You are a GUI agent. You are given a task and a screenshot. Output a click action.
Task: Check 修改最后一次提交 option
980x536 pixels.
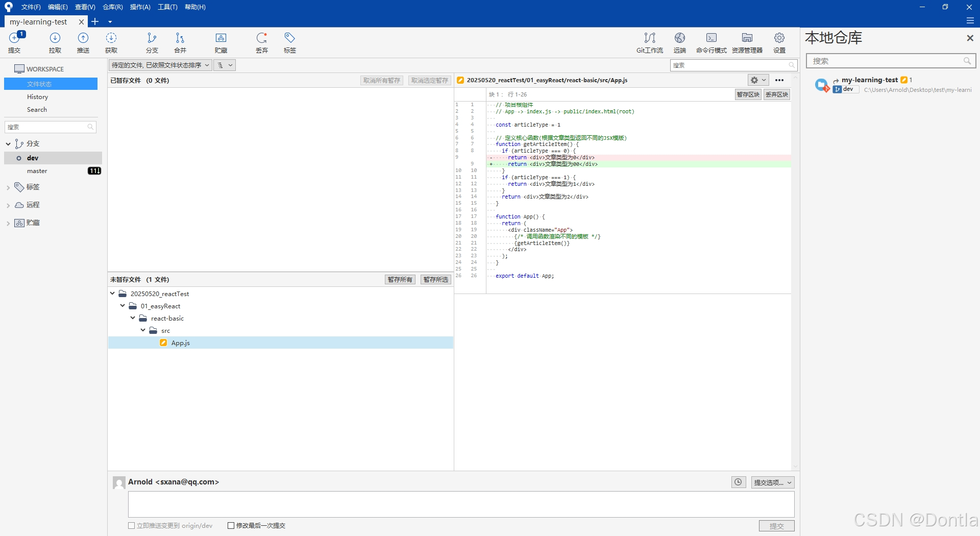tap(231, 525)
